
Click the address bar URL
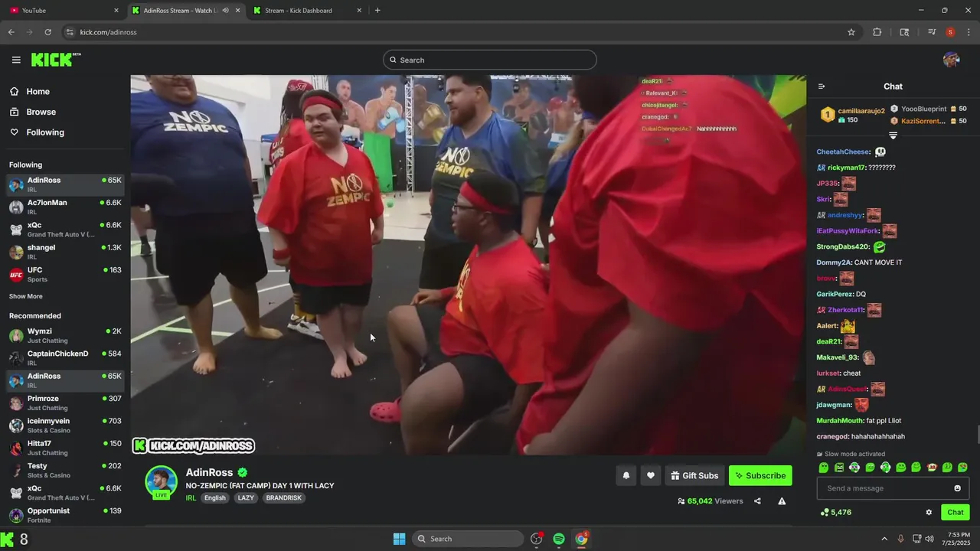pos(108,32)
